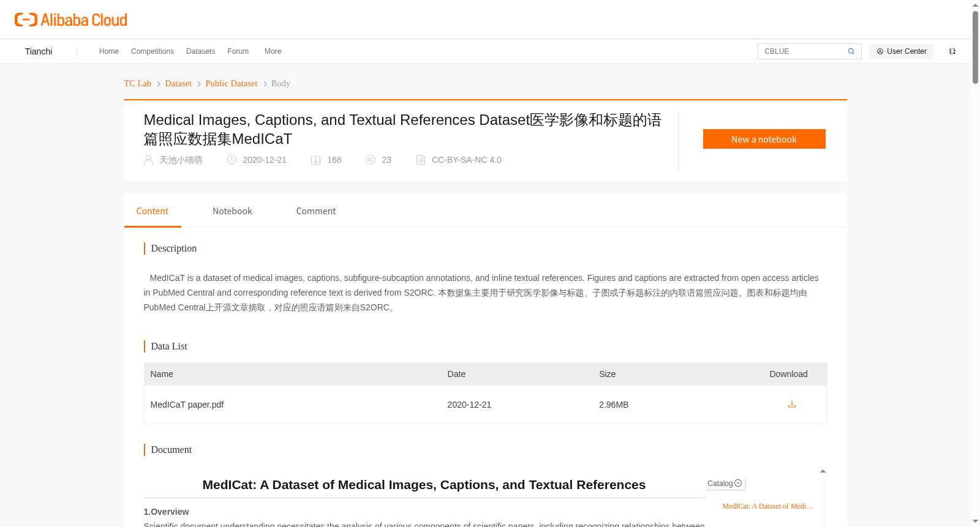Click the Date column header

pyautogui.click(x=456, y=374)
